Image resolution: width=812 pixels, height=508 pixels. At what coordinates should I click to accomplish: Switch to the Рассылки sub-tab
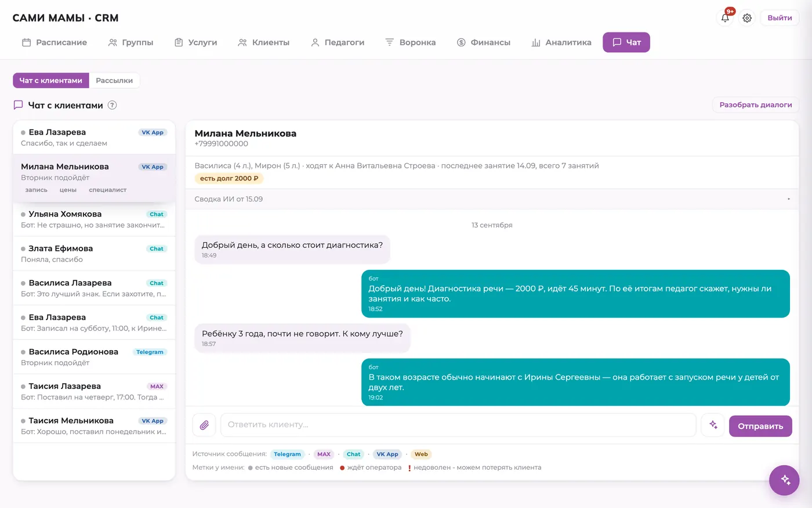click(x=114, y=81)
